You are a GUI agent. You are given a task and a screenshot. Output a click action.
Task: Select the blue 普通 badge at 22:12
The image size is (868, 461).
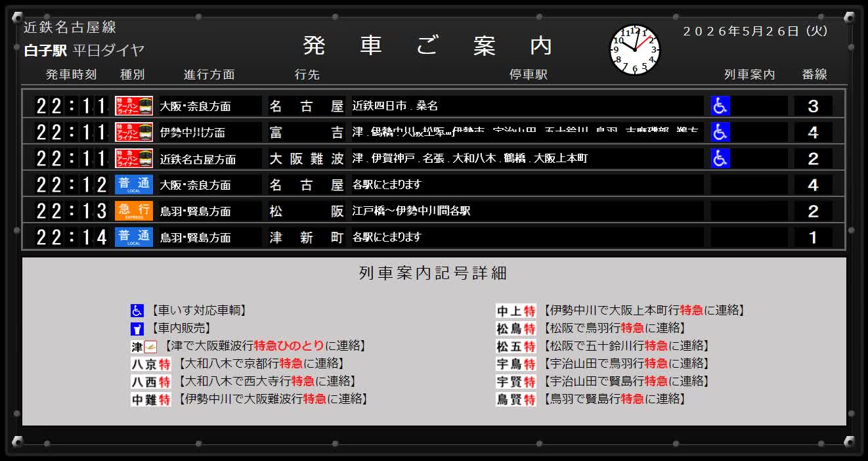point(134,185)
